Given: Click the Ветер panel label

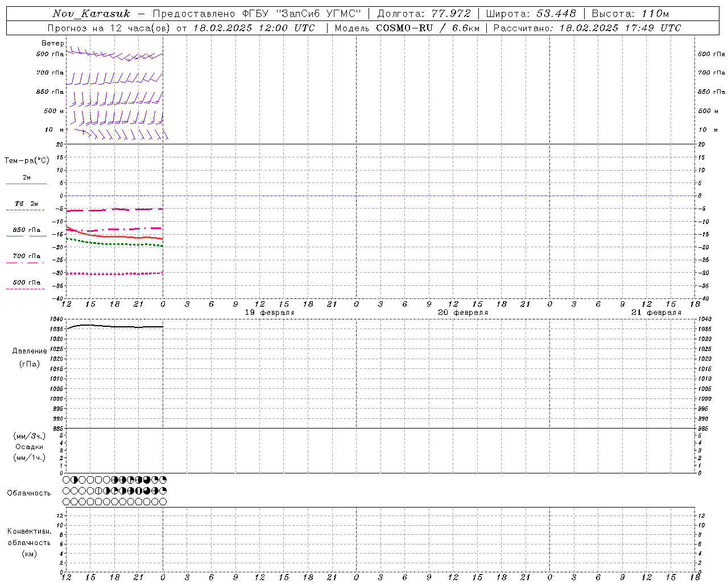Looking at the screenshot, I should point(53,43).
